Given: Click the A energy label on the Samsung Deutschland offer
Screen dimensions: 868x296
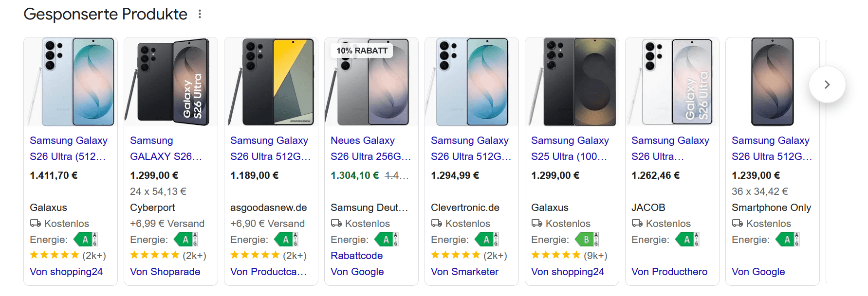Looking at the screenshot, I should (x=386, y=239).
